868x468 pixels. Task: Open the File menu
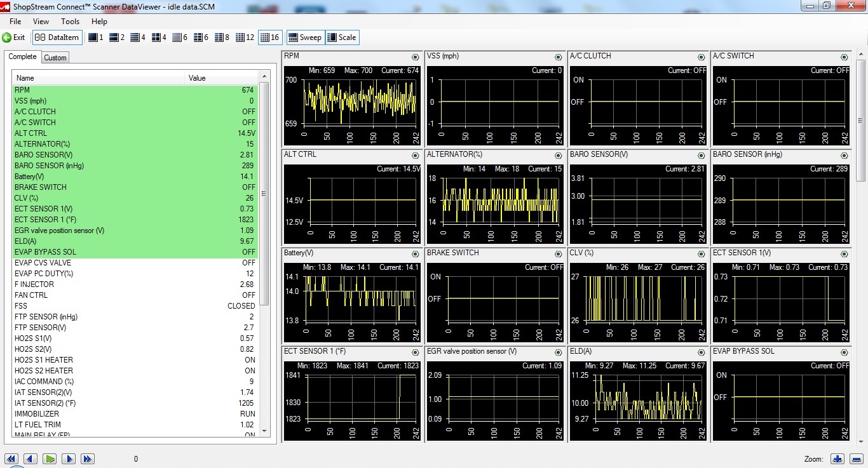15,22
